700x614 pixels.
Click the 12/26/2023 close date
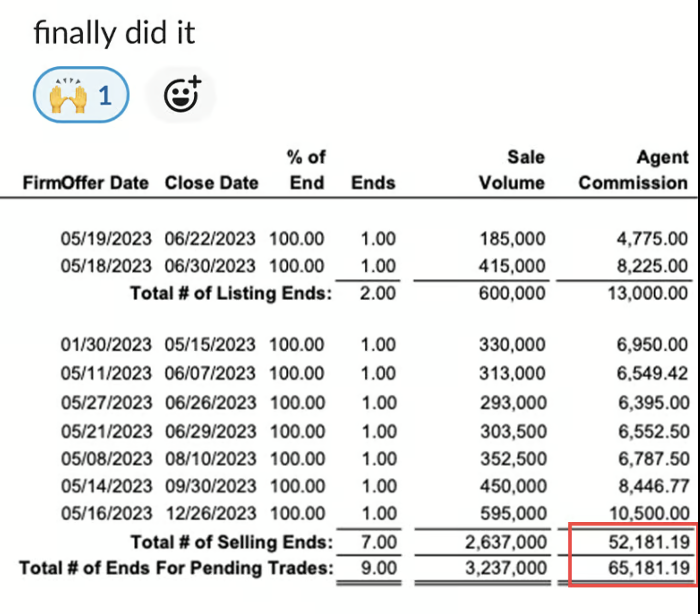point(211,513)
